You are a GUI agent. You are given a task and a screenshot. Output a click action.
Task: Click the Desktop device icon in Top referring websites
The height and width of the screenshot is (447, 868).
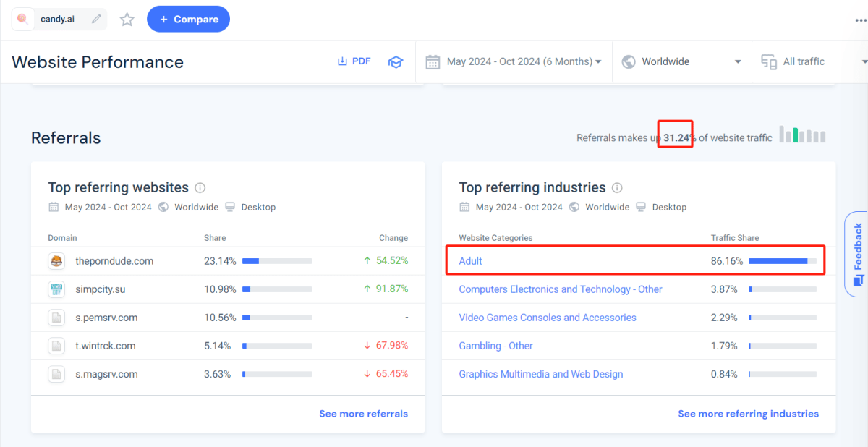(229, 207)
